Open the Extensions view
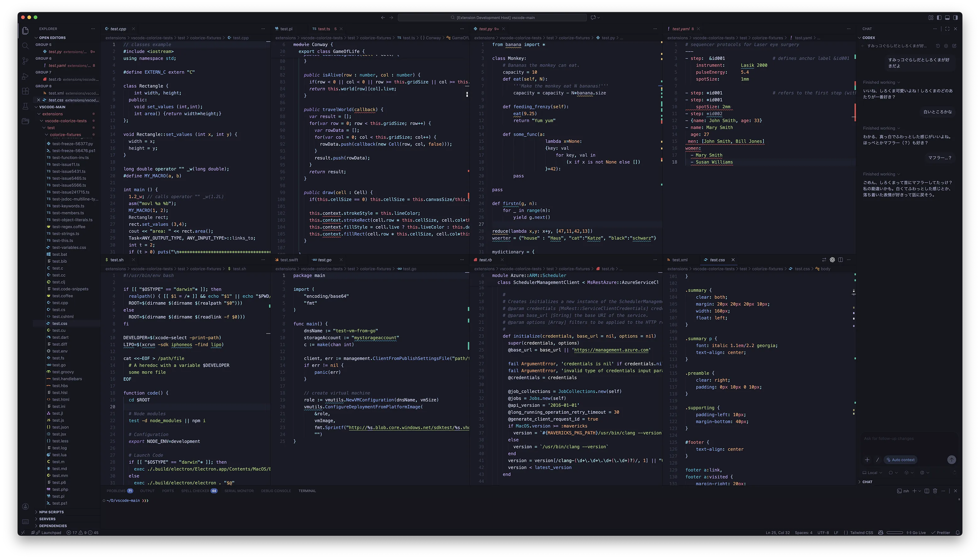 (x=25, y=91)
